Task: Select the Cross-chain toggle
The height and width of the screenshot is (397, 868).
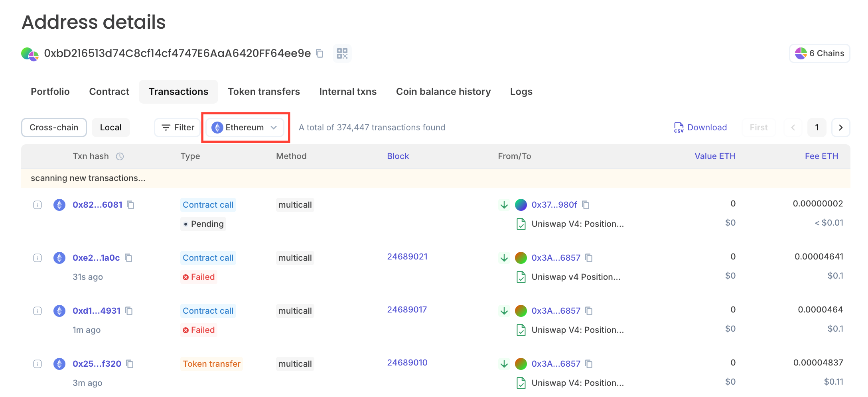Action: point(54,128)
